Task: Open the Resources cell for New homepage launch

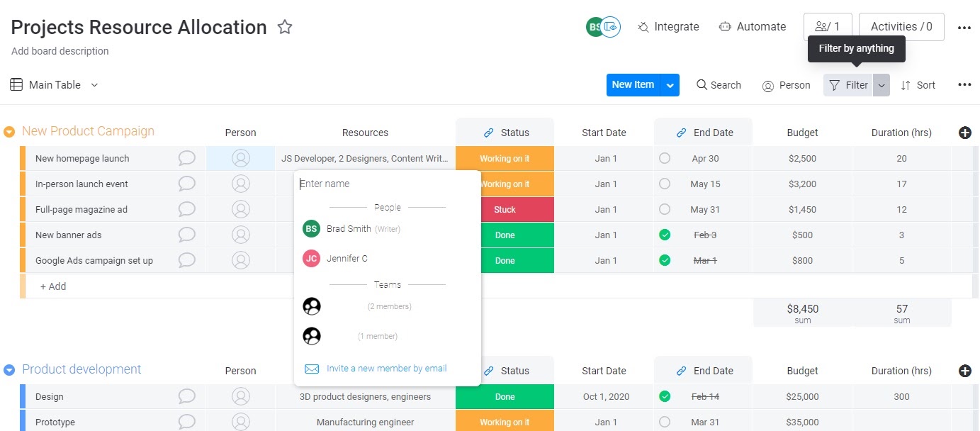Action: [x=365, y=159]
